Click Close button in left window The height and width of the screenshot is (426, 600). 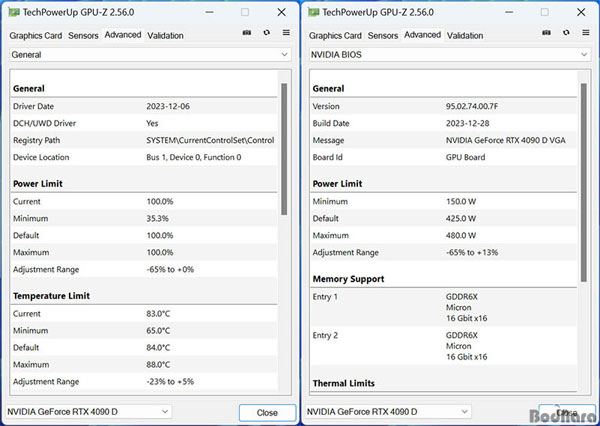point(267,413)
